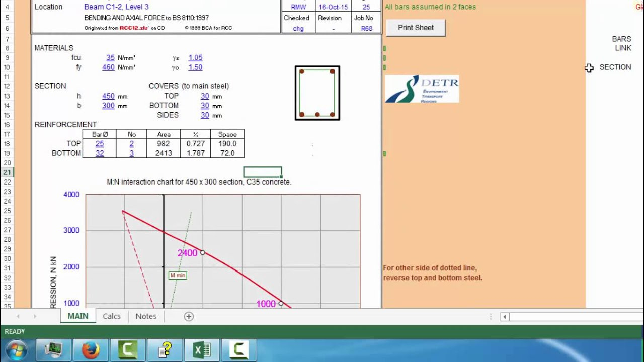Screen dimensions: 644x362
Task: Click the 1000 data label on chart
Action: (x=266, y=304)
